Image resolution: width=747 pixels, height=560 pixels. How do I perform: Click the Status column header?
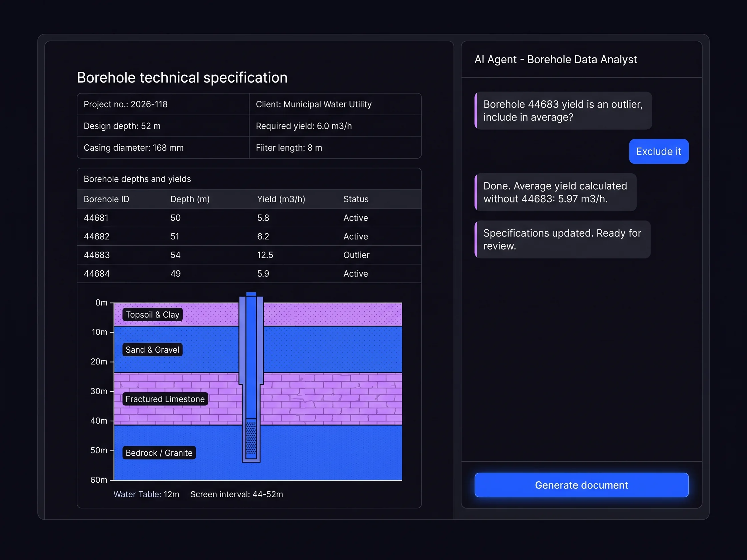point(355,199)
